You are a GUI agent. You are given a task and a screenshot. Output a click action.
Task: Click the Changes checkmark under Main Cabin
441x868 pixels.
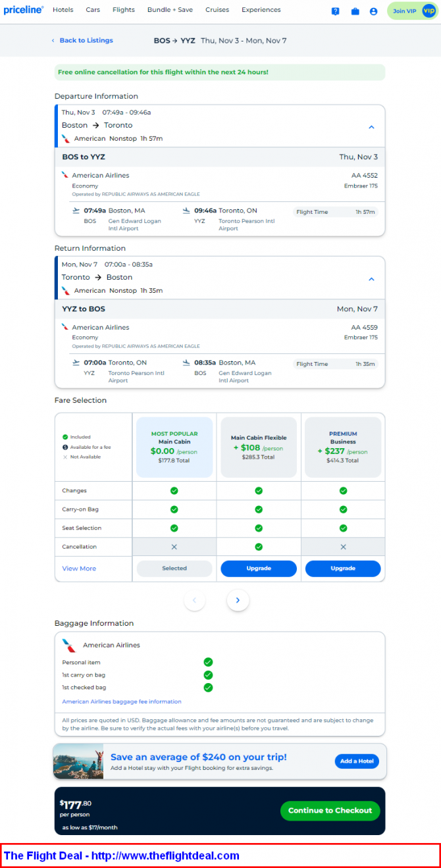tap(174, 491)
